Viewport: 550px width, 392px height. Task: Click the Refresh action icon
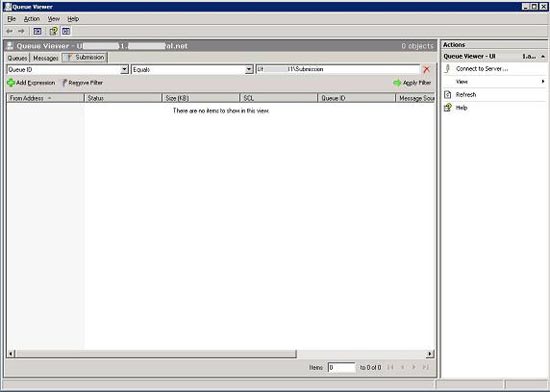click(x=448, y=94)
